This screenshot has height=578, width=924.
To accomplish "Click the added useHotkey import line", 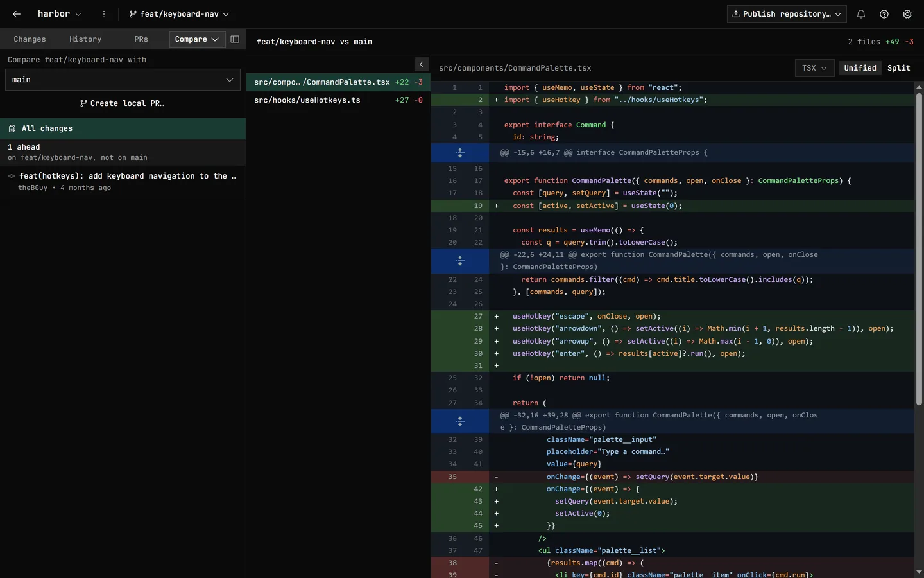I will pos(672,100).
